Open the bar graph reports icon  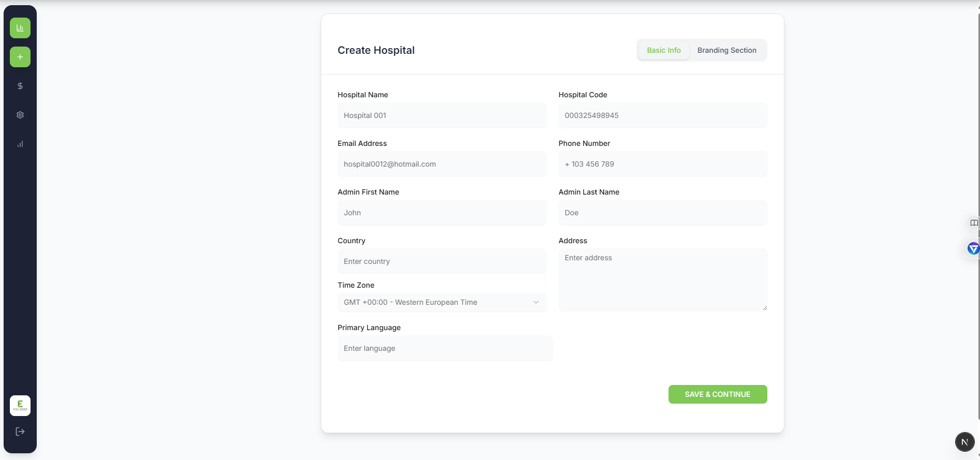(x=20, y=144)
